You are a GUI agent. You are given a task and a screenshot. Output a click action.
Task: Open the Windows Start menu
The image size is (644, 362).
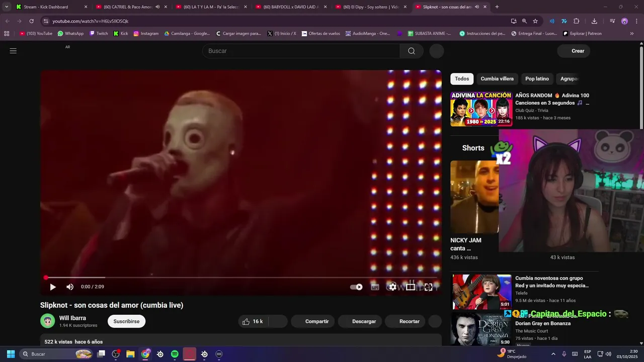(11, 354)
